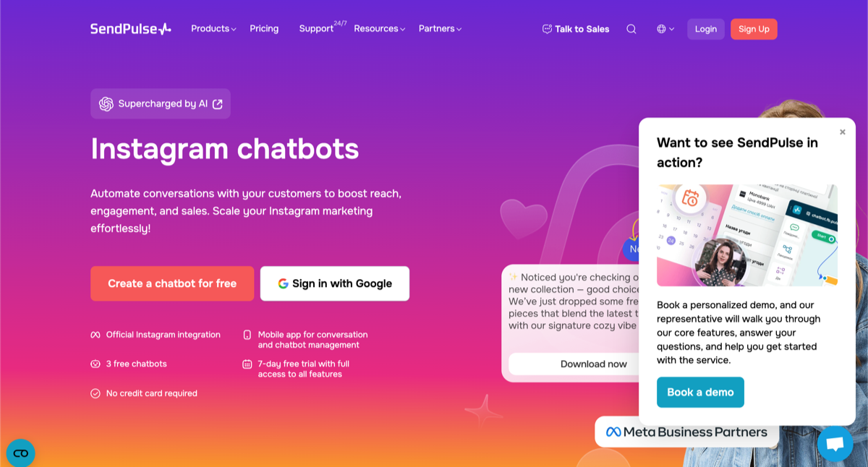Click the OpenAI logo in AI badge
Viewport: 868px width, 467px height.
click(x=106, y=104)
